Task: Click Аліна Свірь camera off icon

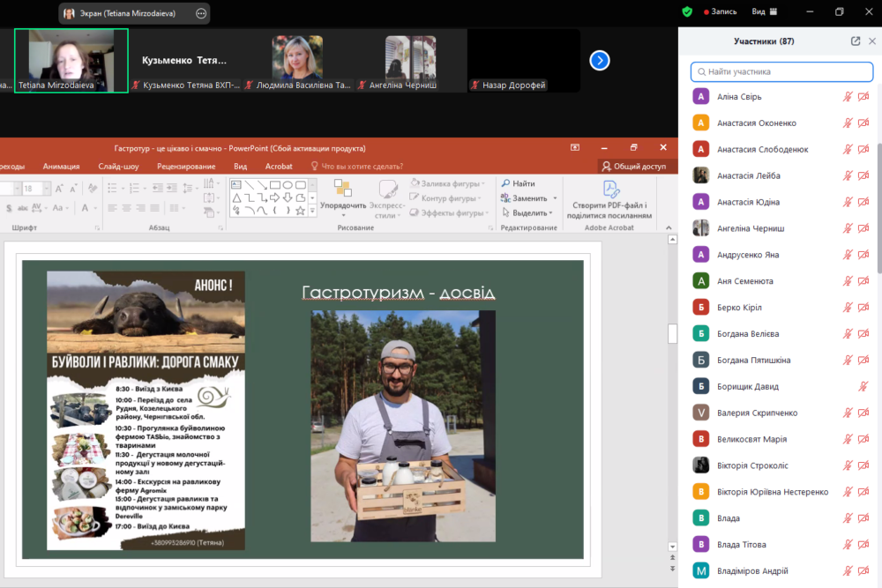Action: (x=863, y=97)
